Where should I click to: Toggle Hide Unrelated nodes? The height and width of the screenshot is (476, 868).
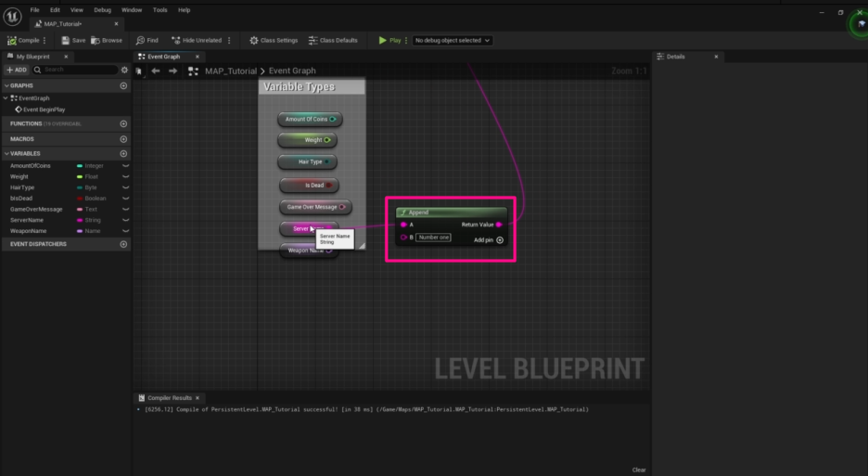coord(197,41)
